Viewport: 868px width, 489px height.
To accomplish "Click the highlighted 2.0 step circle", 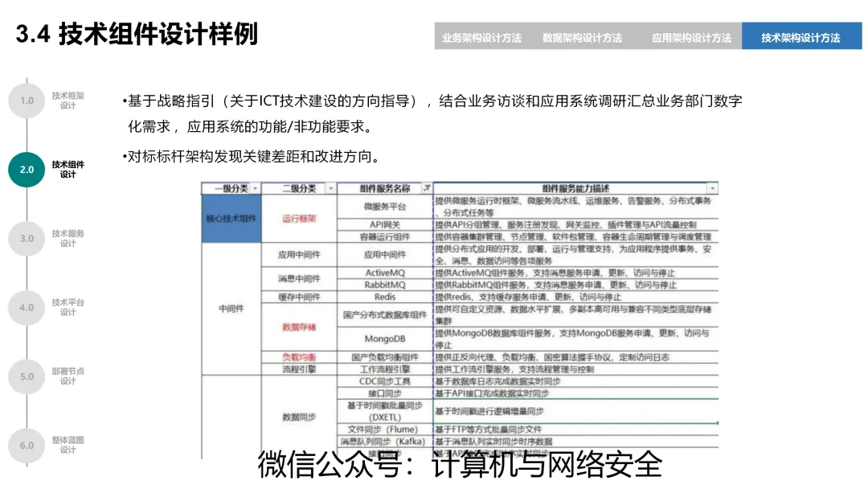I will [x=27, y=170].
